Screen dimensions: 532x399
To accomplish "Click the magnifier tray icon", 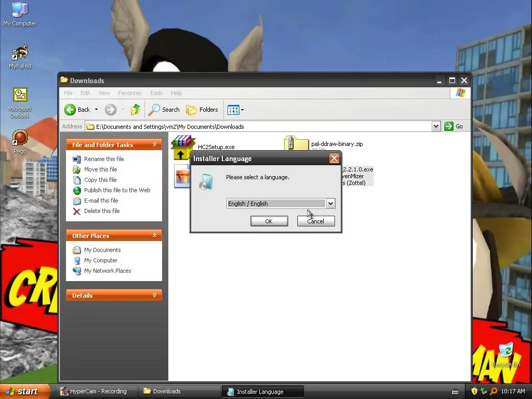I will point(494,391).
